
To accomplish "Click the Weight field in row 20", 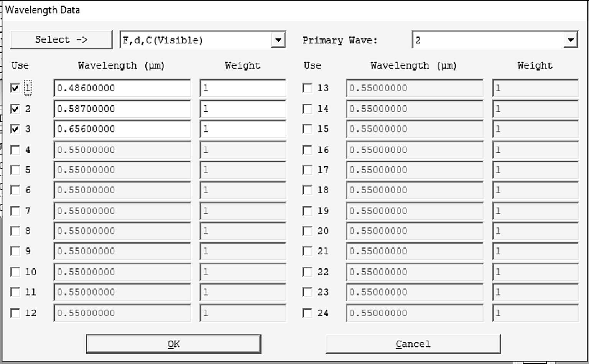I will 535,231.
